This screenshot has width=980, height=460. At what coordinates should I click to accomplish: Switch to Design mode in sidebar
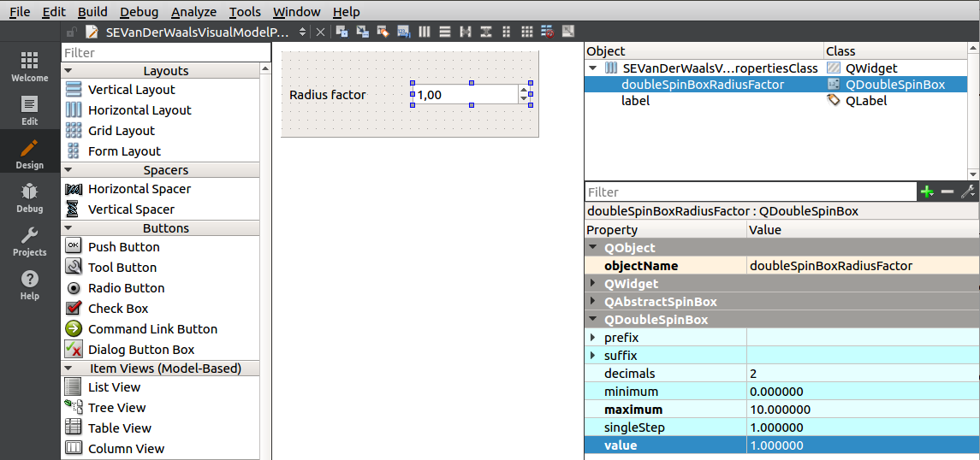pos(29,154)
